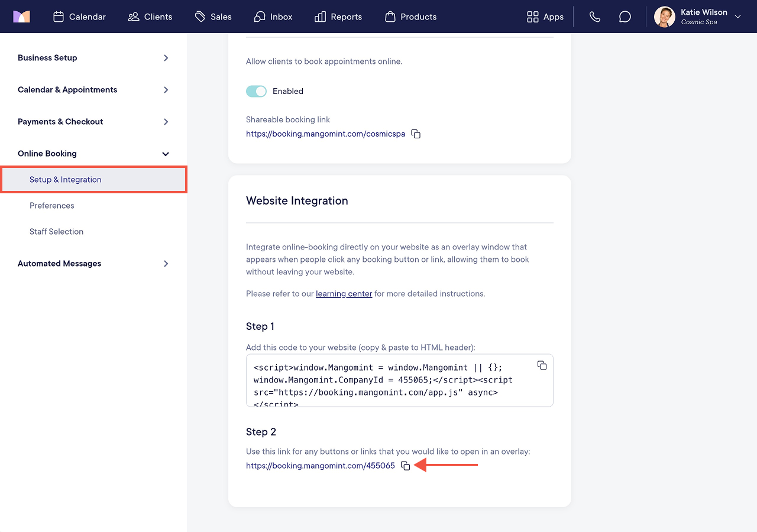Open the learning center link

click(344, 294)
